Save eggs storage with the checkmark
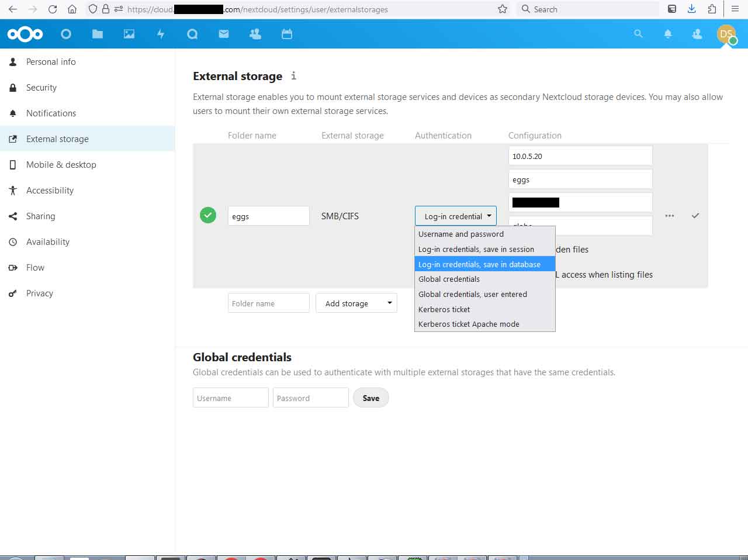This screenshot has height=560, width=748. (695, 216)
